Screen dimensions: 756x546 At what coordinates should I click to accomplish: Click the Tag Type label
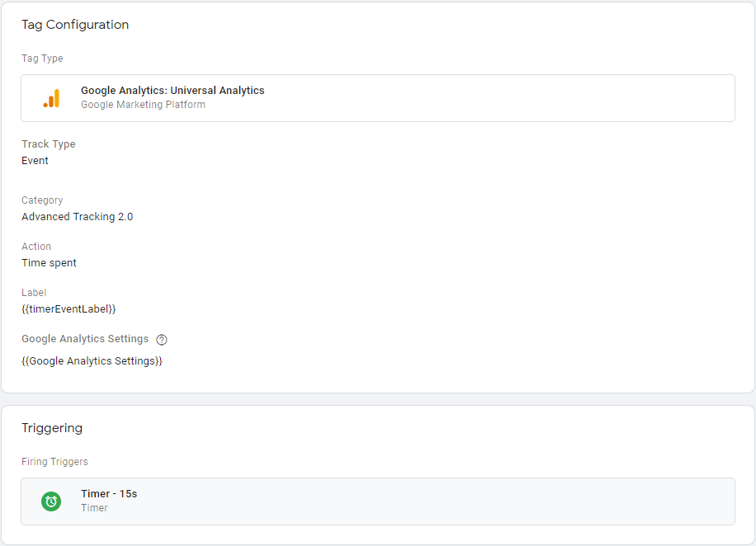(x=42, y=59)
